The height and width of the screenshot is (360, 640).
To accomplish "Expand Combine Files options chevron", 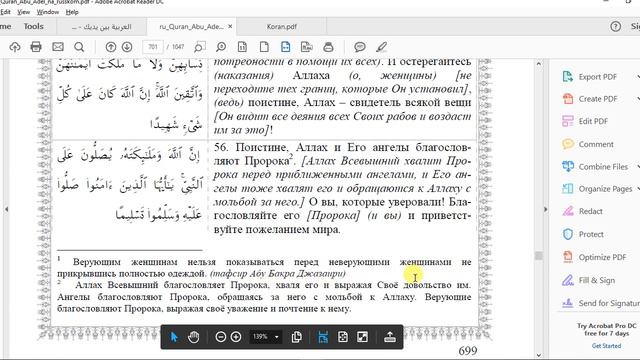I will [x=638, y=167].
